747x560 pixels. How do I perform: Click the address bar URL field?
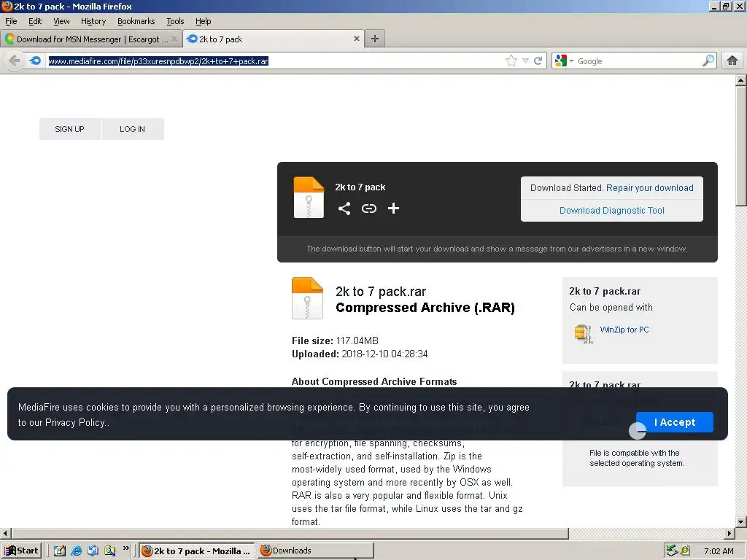[x=275, y=61]
